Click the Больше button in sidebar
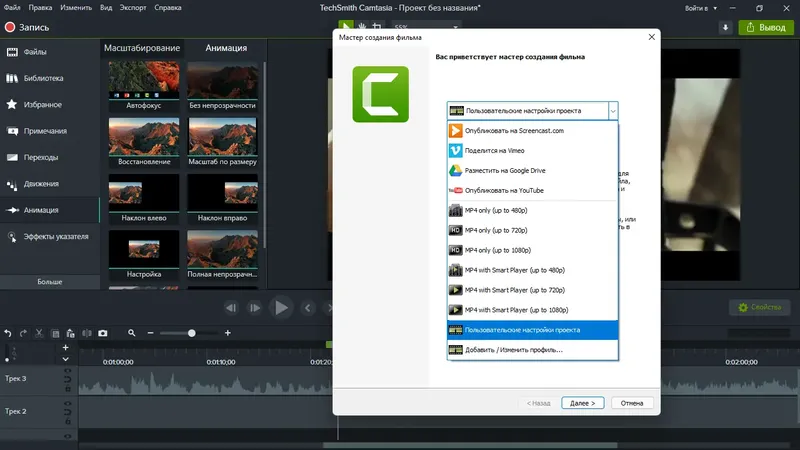 49,282
